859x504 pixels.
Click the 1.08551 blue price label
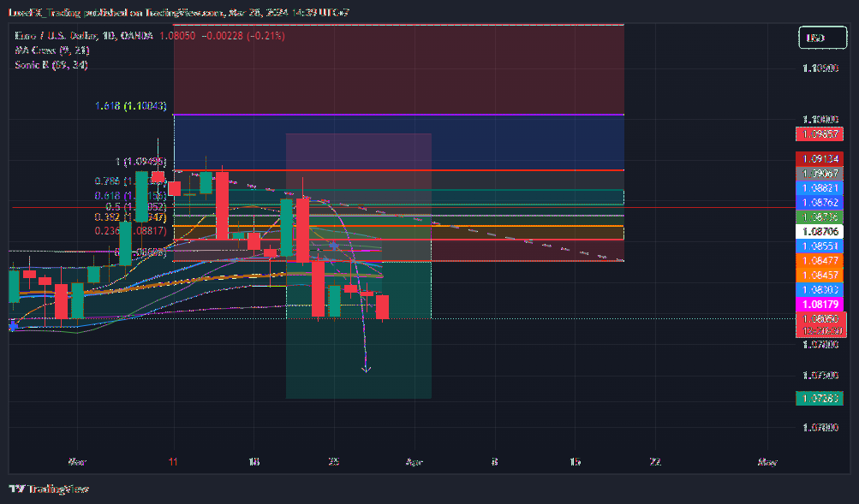[x=820, y=246]
